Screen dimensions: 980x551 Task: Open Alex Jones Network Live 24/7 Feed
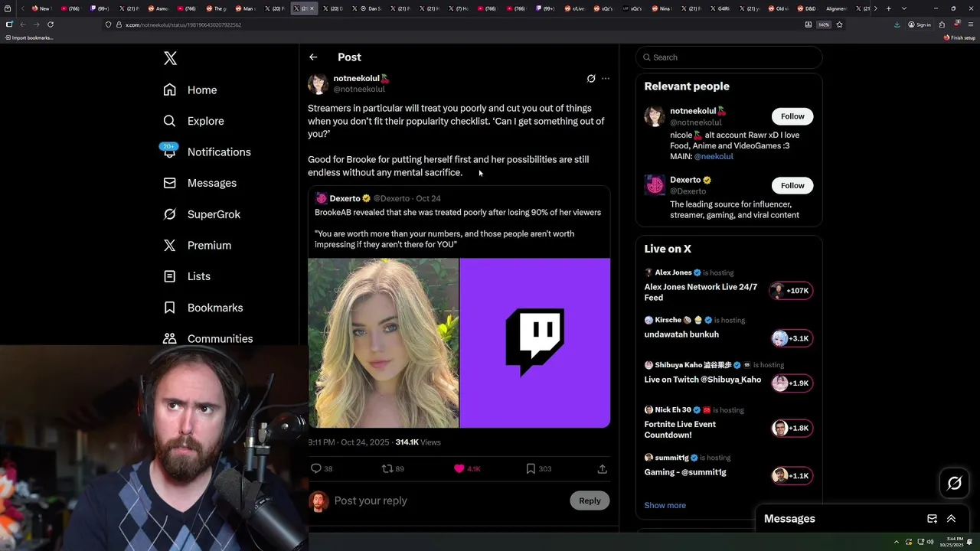pyautogui.click(x=701, y=292)
